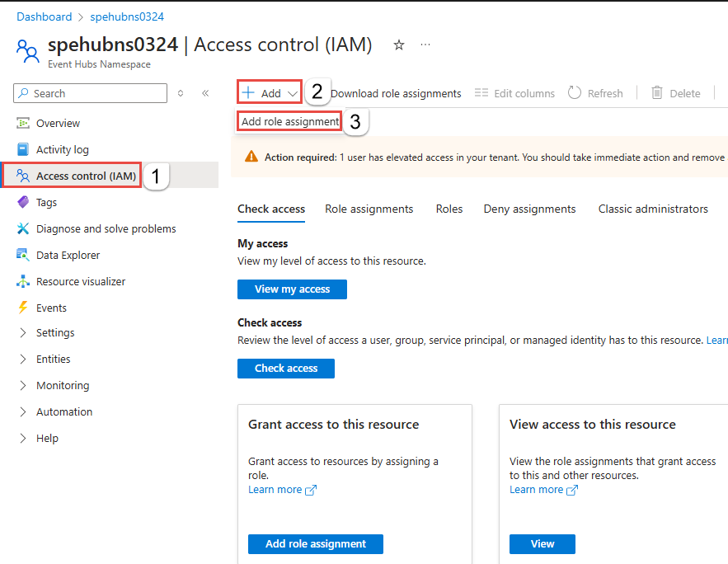Image resolution: width=728 pixels, height=564 pixels.
Task: Click the Events lightning bolt icon
Action: 23,308
